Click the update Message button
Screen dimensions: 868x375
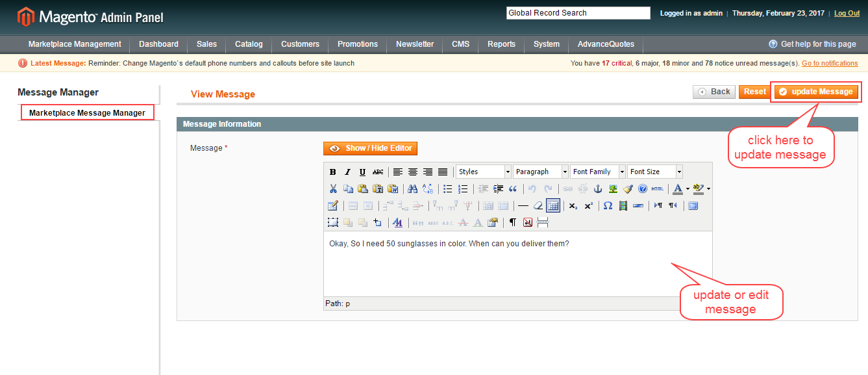tap(815, 92)
